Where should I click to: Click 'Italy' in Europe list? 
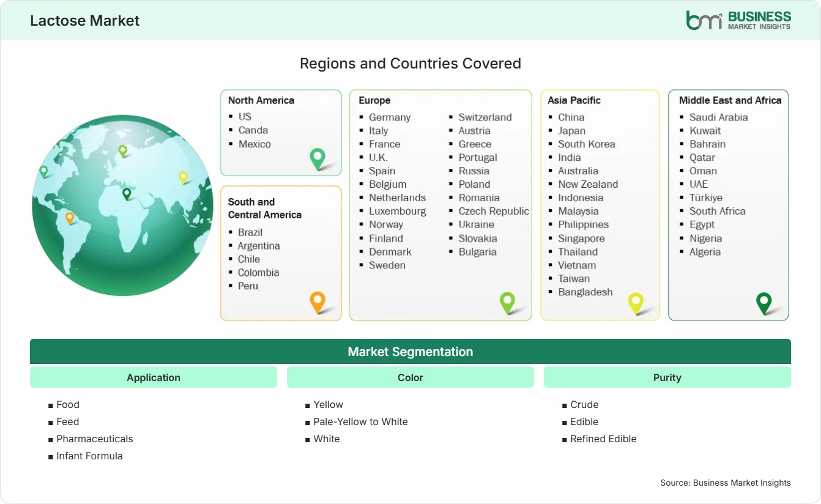tap(379, 130)
